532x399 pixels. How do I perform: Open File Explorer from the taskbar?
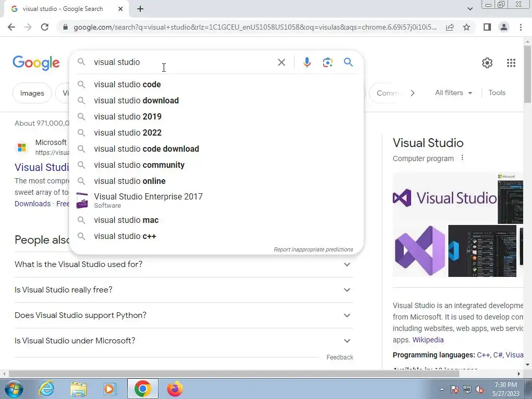(x=78, y=389)
